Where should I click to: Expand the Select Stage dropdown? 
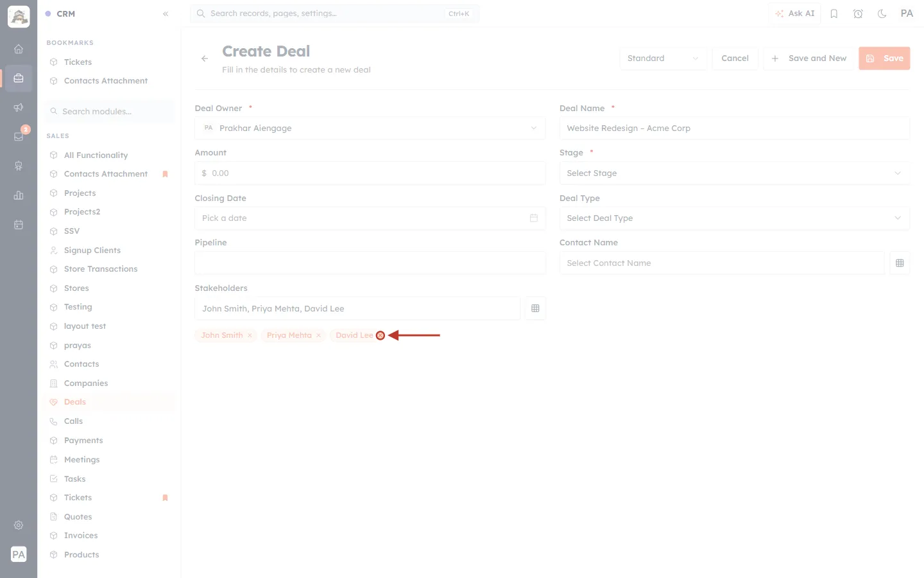pyautogui.click(x=735, y=173)
